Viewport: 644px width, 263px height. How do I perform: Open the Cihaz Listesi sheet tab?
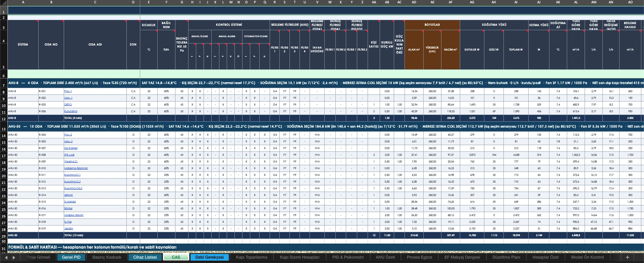pyautogui.click(x=145, y=257)
